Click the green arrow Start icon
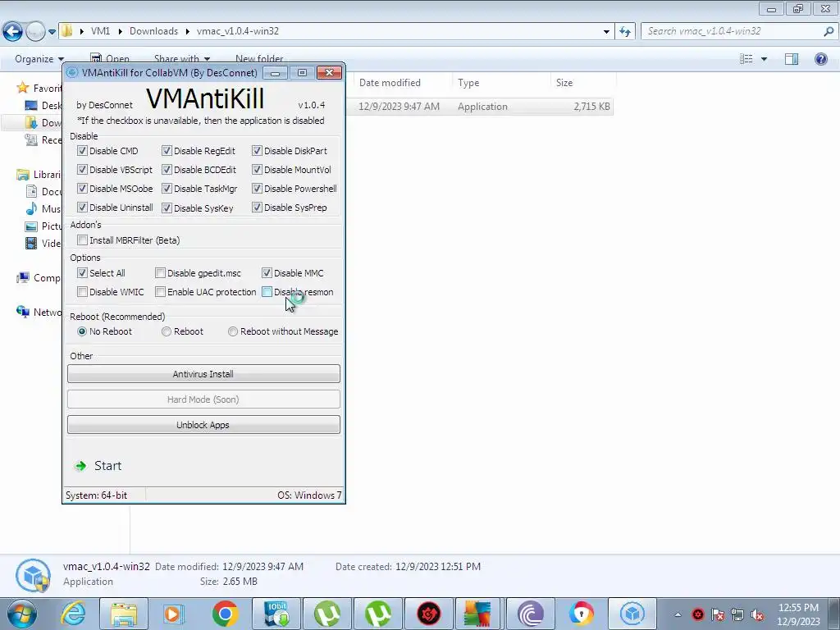 tap(81, 466)
